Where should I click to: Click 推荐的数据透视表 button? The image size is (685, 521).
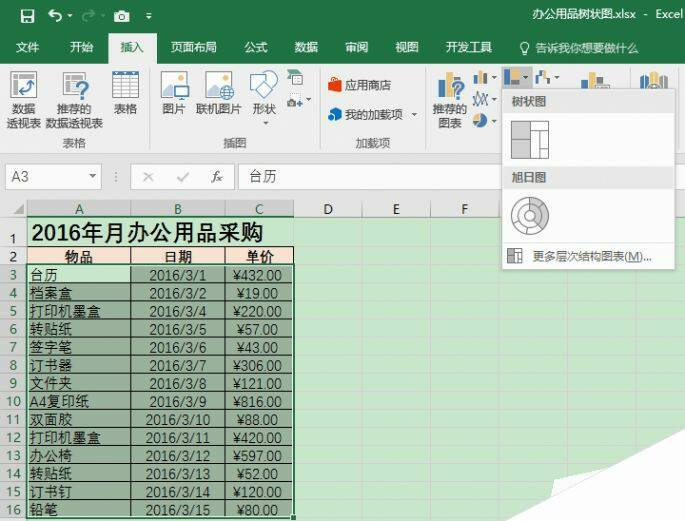pyautogui.click(x=74, y=100)
